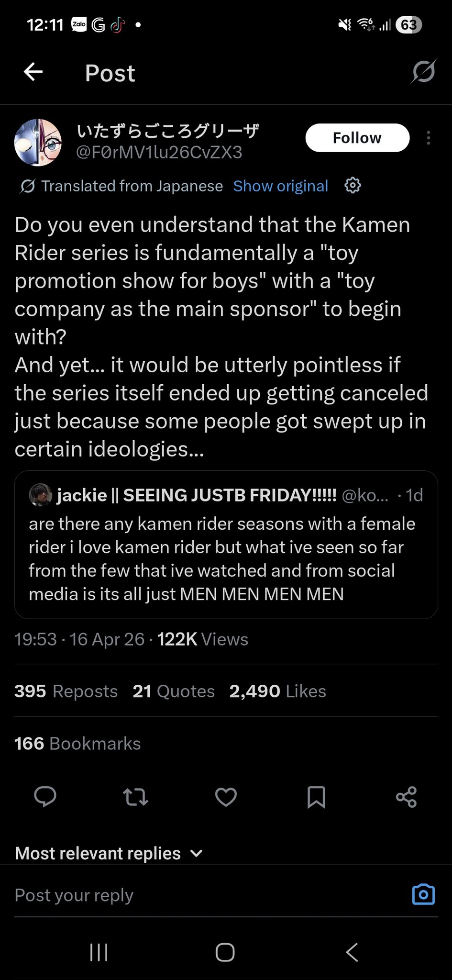View the 2,490 Likes list
The height and width of the screenshot is (980, 452).
[277, 691]
